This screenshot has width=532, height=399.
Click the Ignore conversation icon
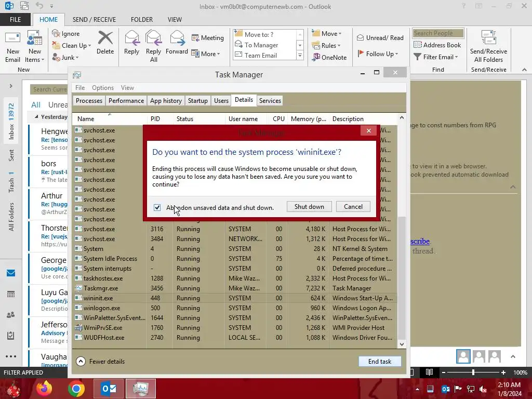pyautogui.click(x=66, y=34)
